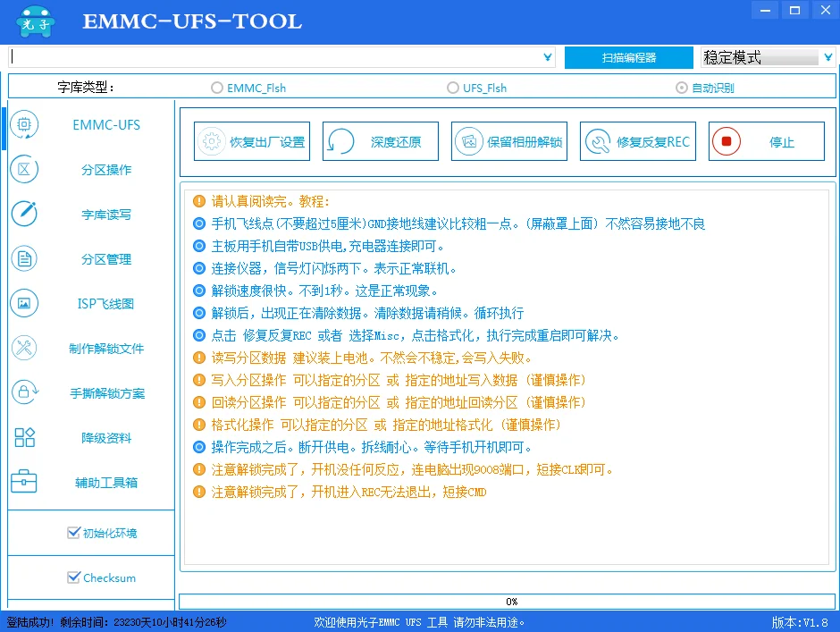
Task: Expand the programmer port dropdown arrow
Action: [x=548, y=57]
